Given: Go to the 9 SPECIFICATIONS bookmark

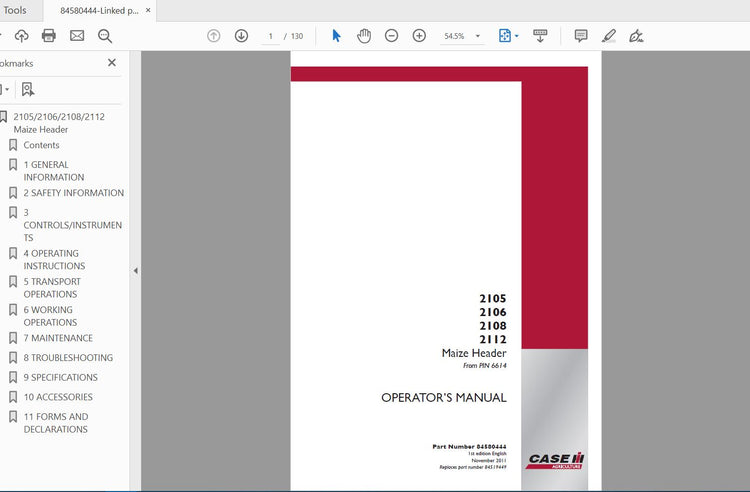Looking at the screenshot, I should (x=60, y=377).
